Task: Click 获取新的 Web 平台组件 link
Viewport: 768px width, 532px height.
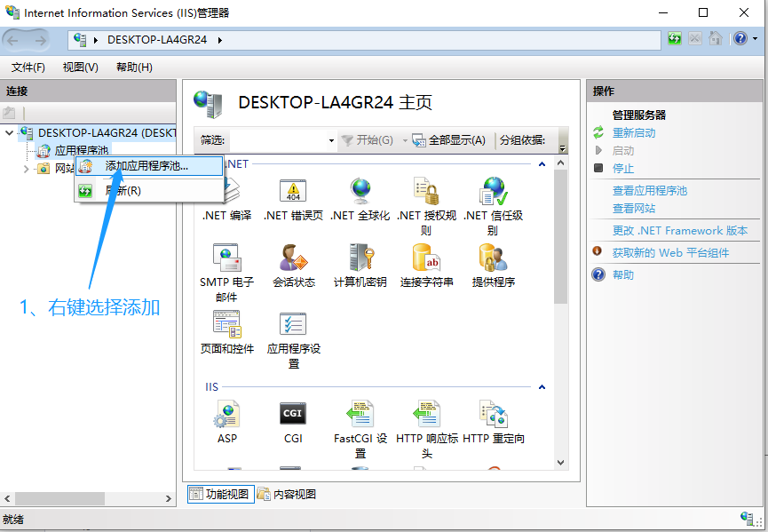Action: click(670, 253)
